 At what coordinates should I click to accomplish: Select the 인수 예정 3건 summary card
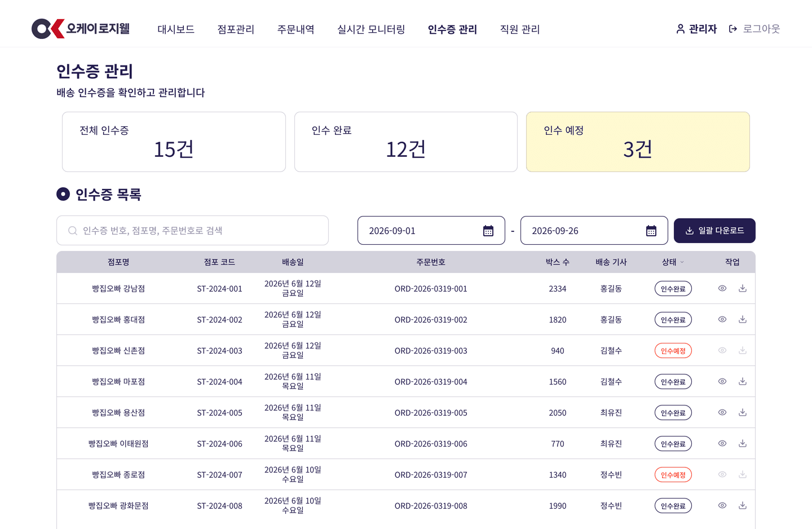[x=638, y=142]
